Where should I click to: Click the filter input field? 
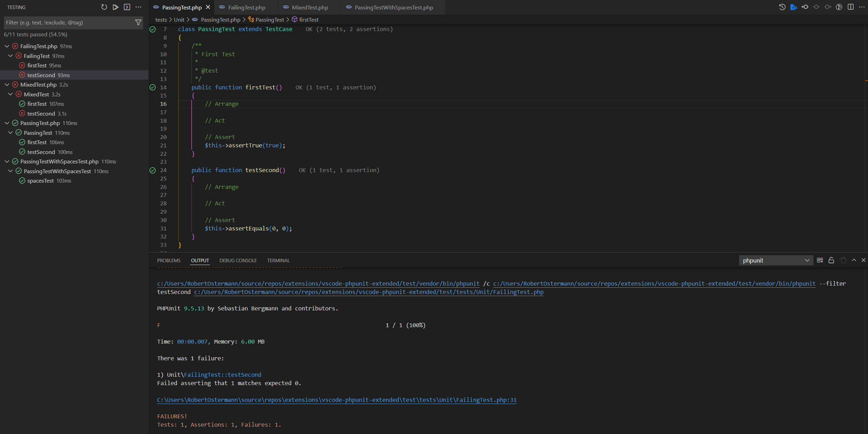67,22
